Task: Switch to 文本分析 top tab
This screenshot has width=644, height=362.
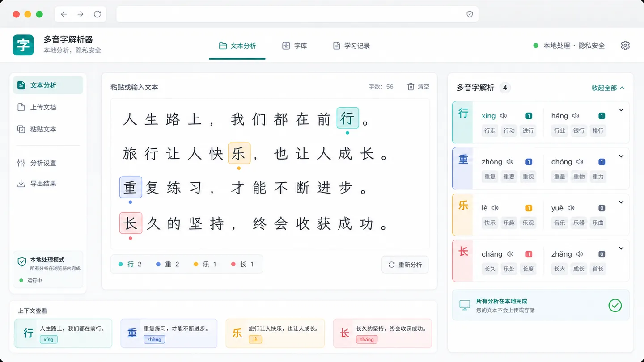Action: pos(237,46)
